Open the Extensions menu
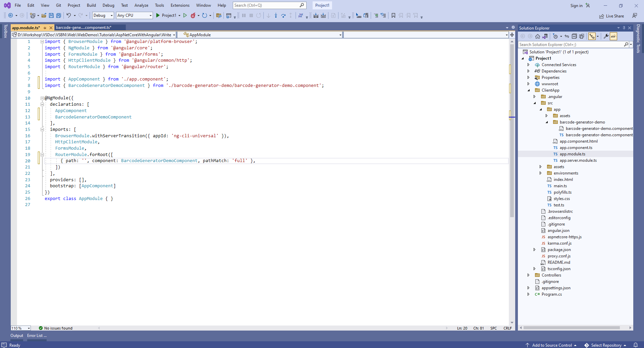Viewport: 644px width, 348px height. click(x=180, y=5)
